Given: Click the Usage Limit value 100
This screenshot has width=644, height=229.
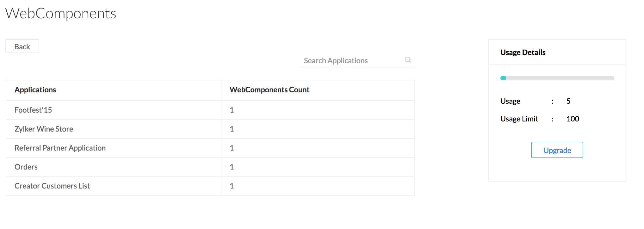Looking at the screenshot, I should coord(573,119).
